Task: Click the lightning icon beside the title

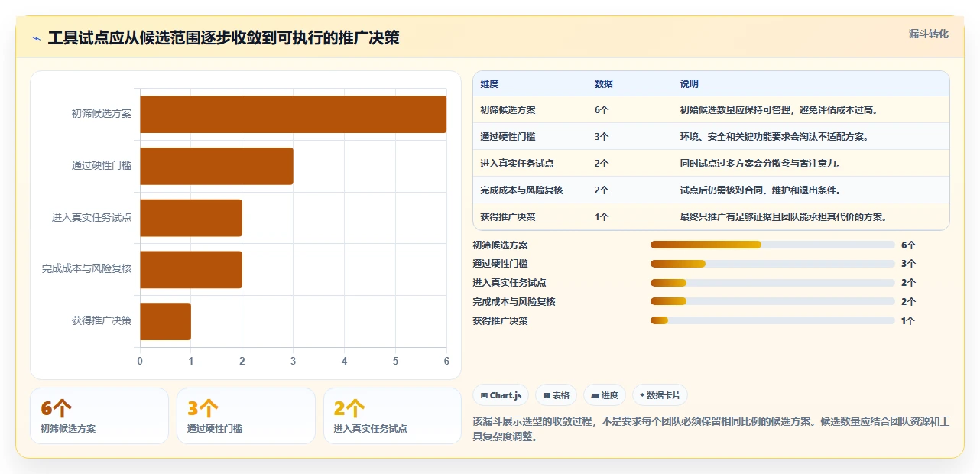Action: pos(37,38)
